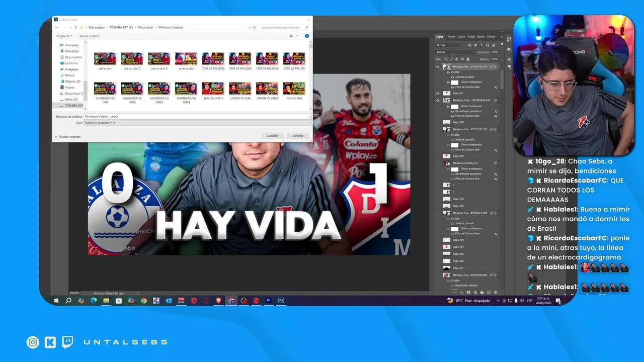The width and height of the screenshot is (644, 362).
Task: Click the lock image pixels brush icon
Action: [x=451, y=59]
